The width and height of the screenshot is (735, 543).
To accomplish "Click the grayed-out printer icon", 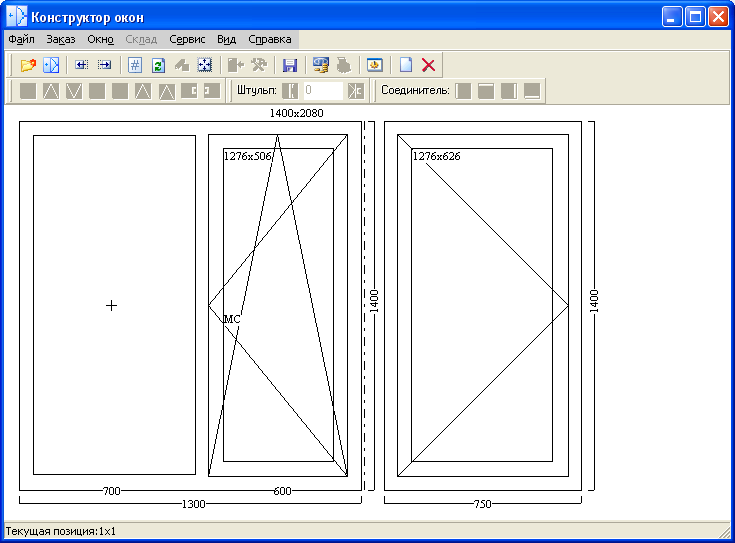I will [x=344, y=65].
